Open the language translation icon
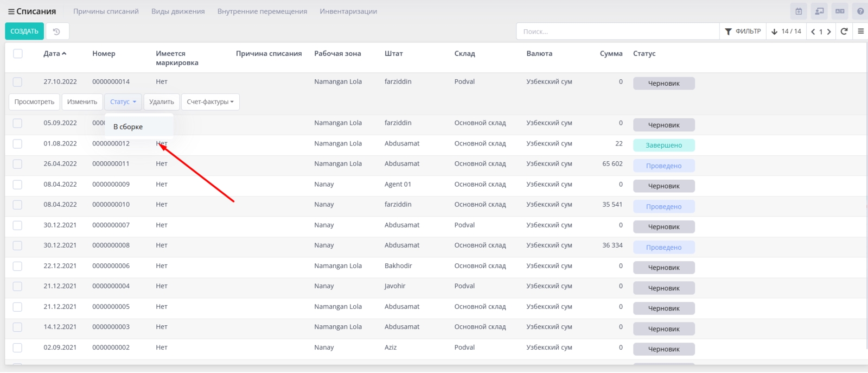The width and height of the screenshot is (868, 373). click(840, 11)
